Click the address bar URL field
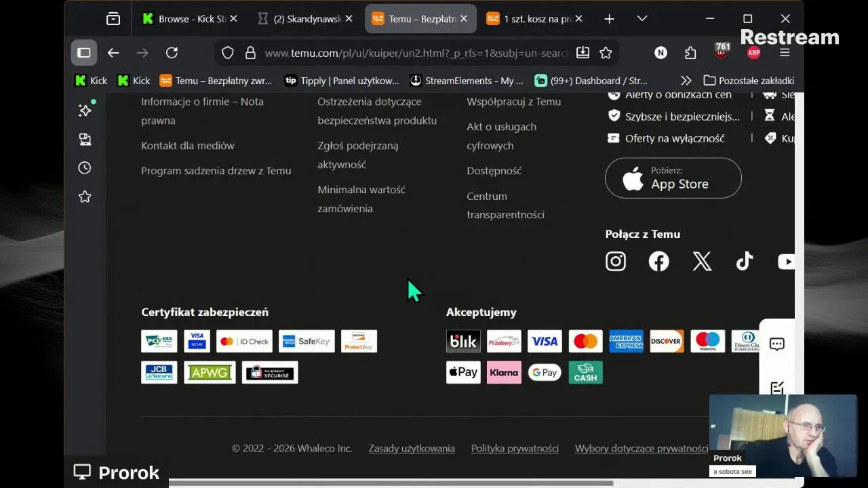This screenshot has height=488, width=868. point(416,53)
